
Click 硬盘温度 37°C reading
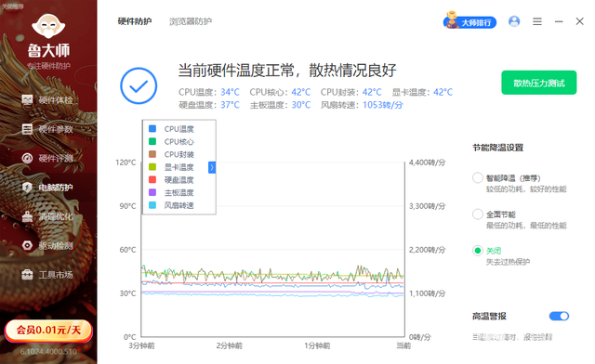209,105
